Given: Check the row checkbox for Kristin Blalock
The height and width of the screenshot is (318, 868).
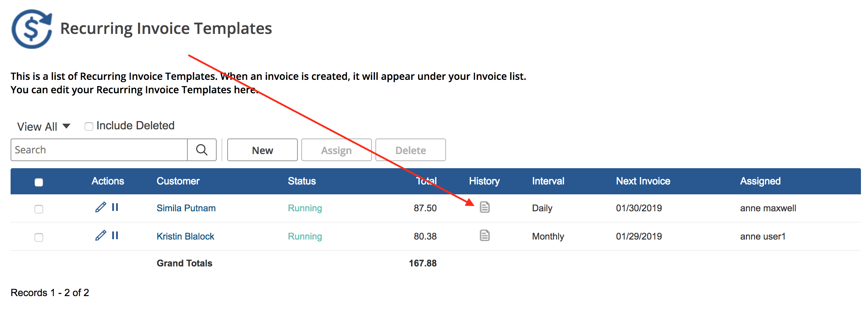Looking at the screenshot, I should [x=39, y=237].
